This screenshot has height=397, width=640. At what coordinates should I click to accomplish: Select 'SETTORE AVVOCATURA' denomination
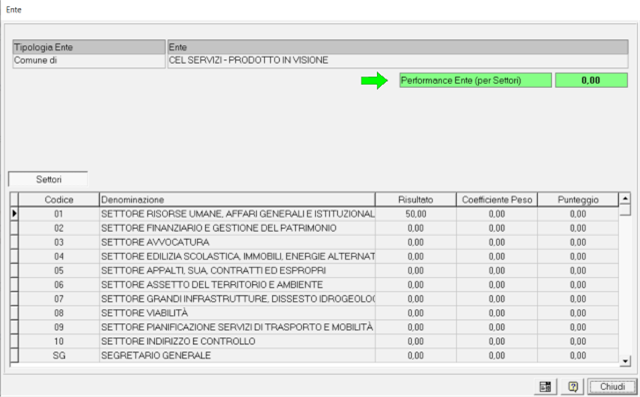(237, 242)
